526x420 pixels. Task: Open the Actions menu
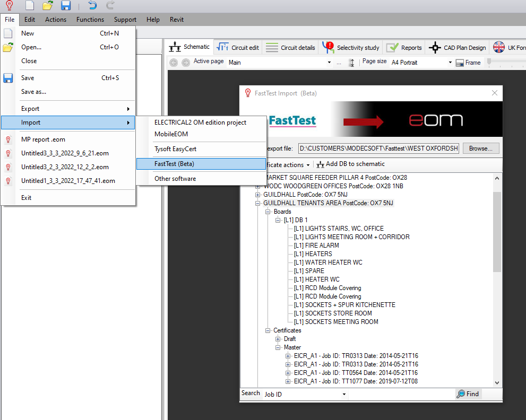coord(56,20)
